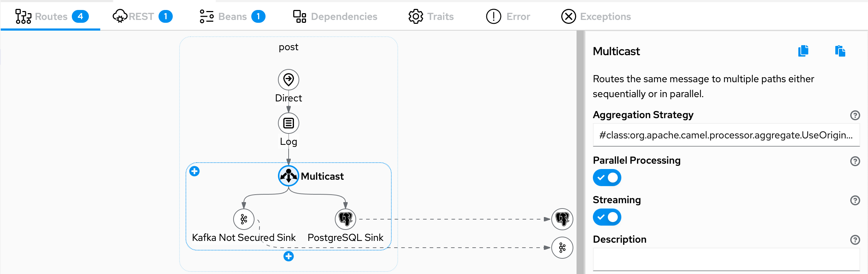868x274 pixels.
Task: Select the Log step icon
Action: 288,123
